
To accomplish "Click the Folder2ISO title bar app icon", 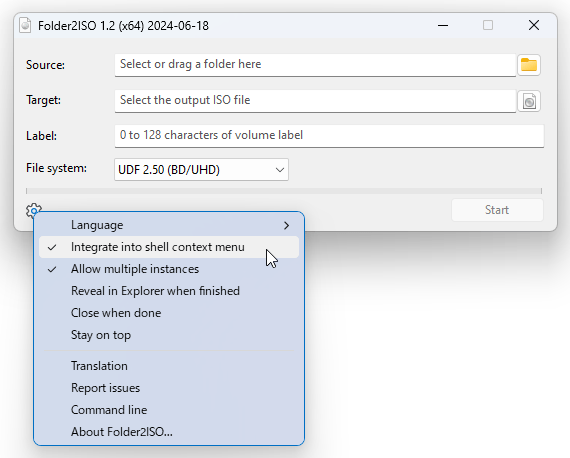I will click(x=25, y=25).
